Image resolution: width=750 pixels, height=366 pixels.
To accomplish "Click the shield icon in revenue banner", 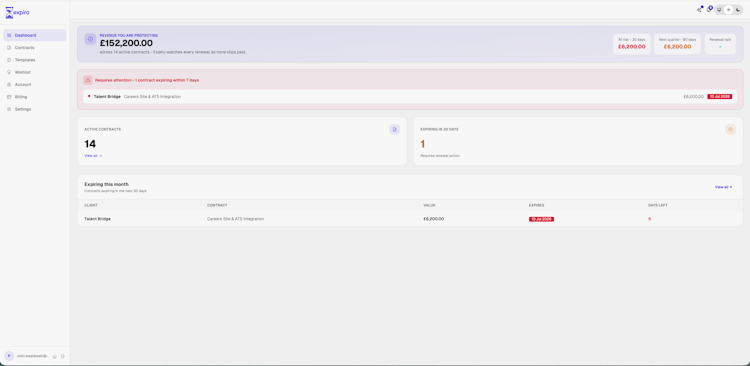I will (90, 39).
